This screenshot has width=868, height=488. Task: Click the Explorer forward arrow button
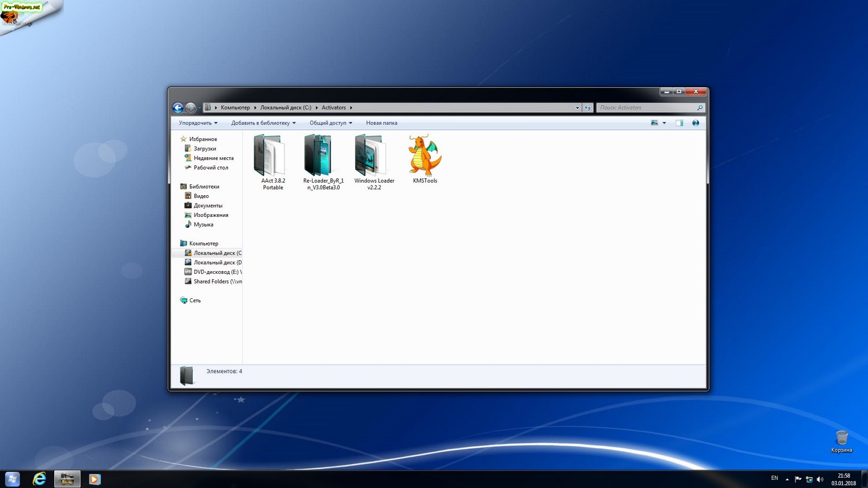190,108
